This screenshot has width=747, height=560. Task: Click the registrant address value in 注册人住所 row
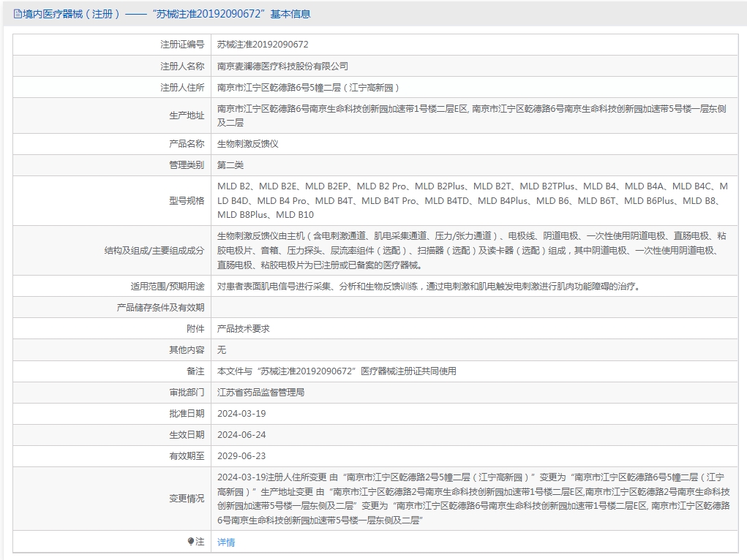tap(308, 88)
